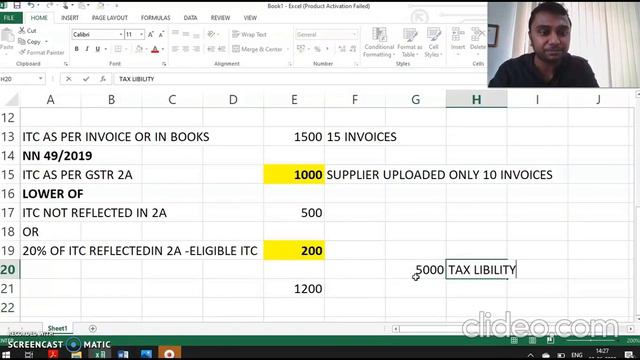The width and height of the screenshot is (640, 360).
Task: Open font color dropdown arrow
Action: pos(163,49)
